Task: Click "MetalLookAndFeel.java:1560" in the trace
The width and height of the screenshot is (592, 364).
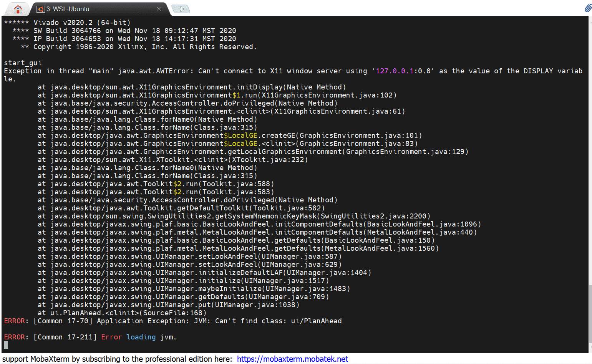Action: 380,248
